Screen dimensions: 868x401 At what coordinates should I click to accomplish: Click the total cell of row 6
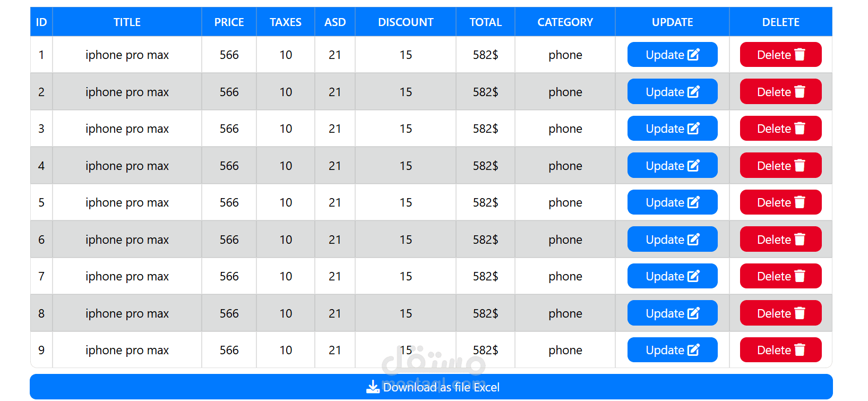pyautogui.click(x=485, y=240)
